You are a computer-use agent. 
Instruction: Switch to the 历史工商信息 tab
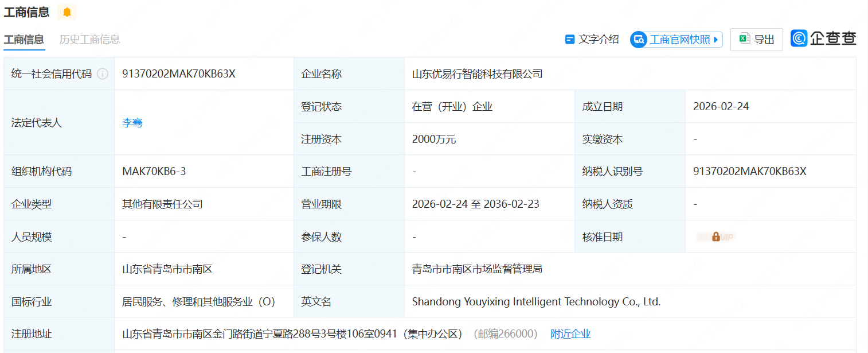(89, 40)
